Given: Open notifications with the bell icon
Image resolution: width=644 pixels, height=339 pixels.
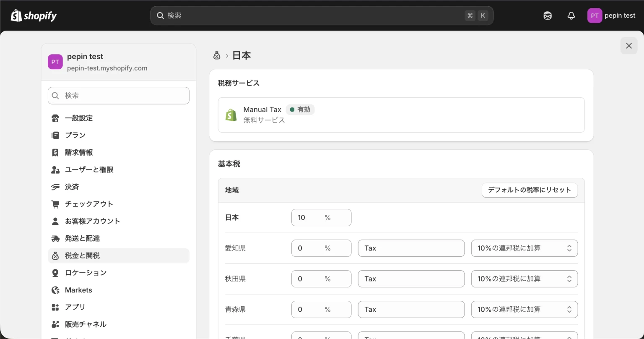Looking at the screenshot, I should (571, 16).
